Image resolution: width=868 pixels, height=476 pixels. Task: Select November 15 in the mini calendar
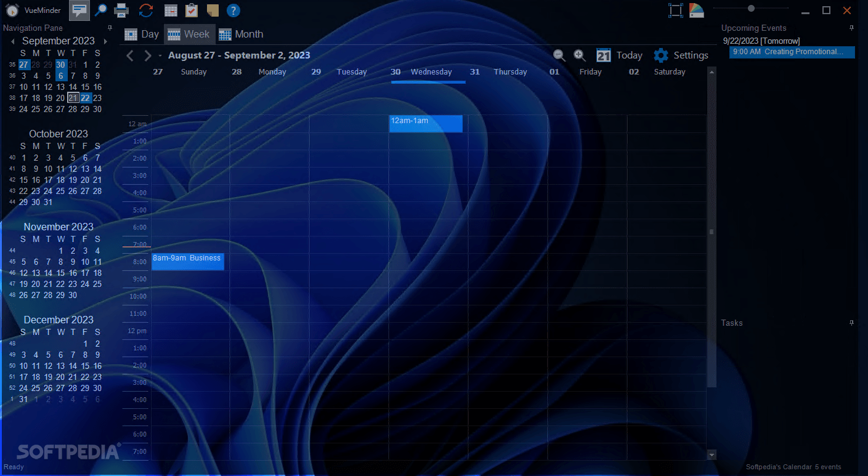[60, 273]
